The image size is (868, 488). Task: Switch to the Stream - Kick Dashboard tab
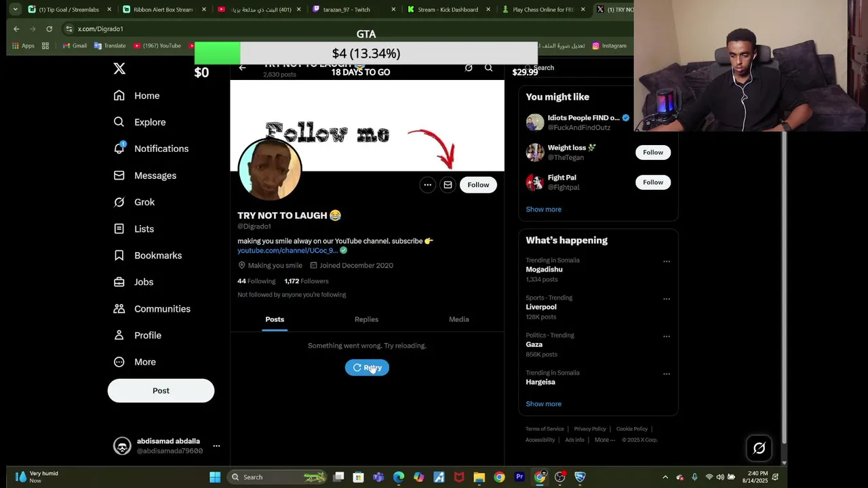click(448, 9)
